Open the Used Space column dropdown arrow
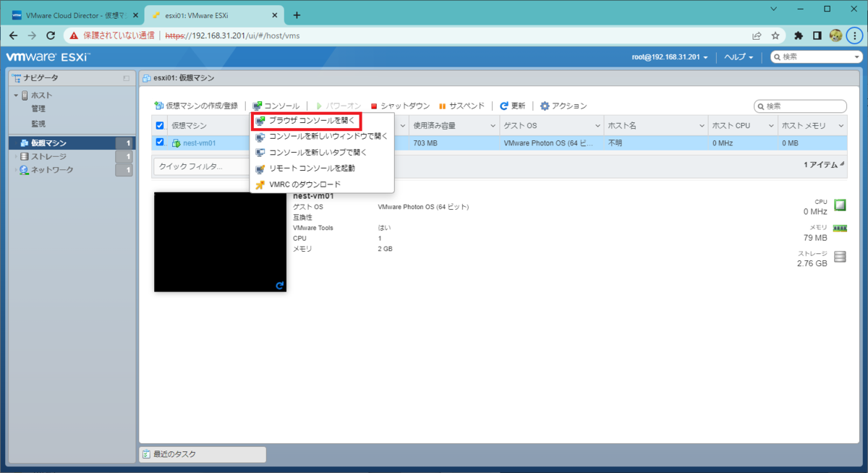The width and height of the screenshot is (868, 473). click(493, 126)
